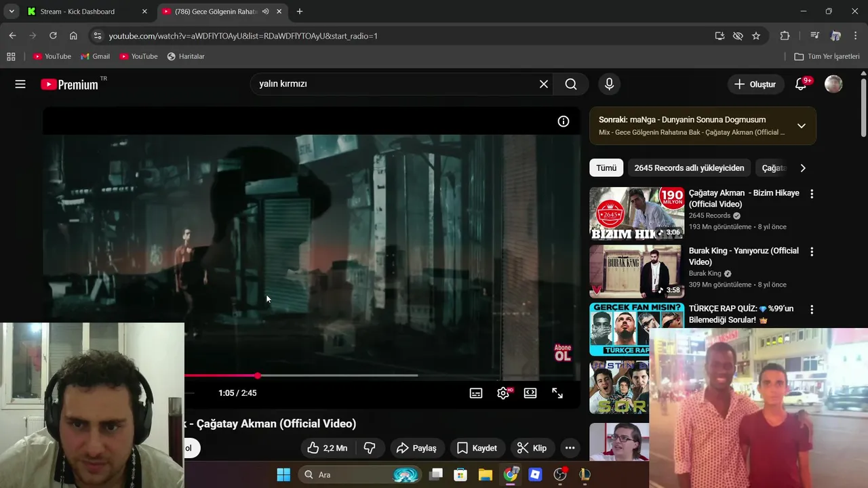The image size is (868, 488).
Task: Open site information icon in address bar
Action: (x=97, y=36)
